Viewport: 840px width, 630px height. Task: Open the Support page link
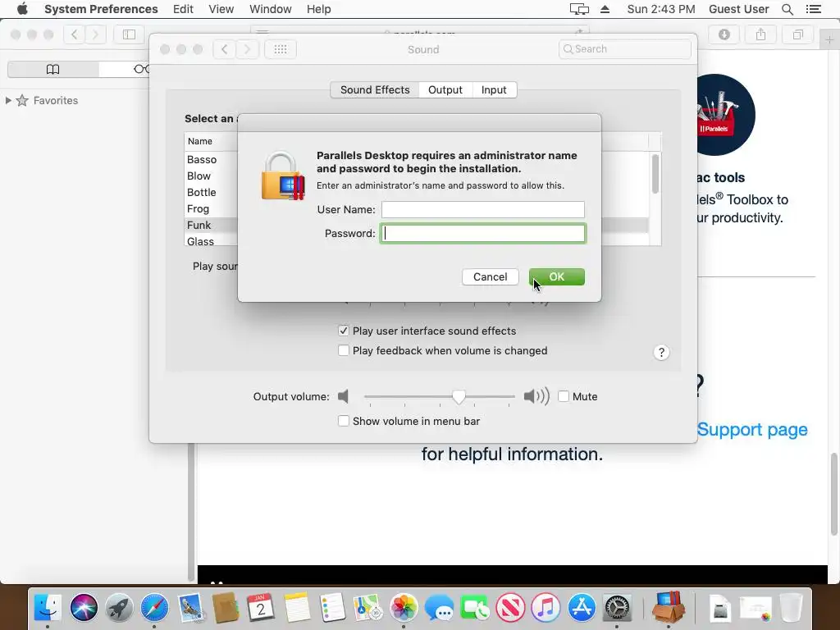[752, 429]
